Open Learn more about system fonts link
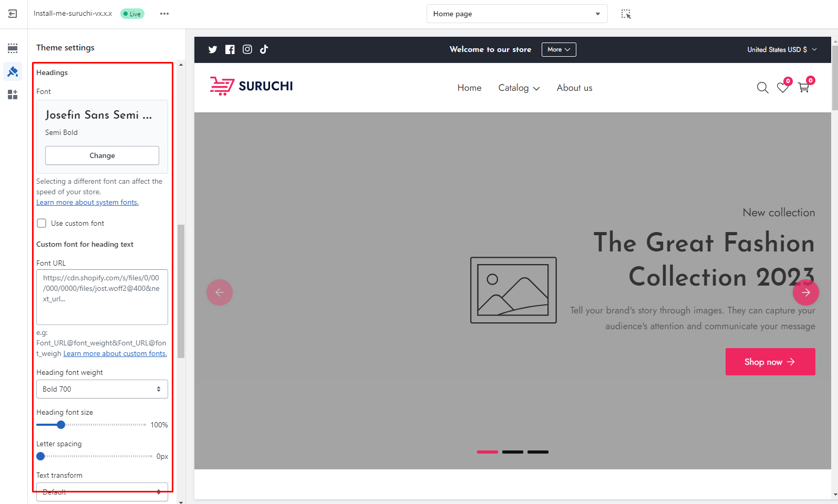 tap(87, 202)
